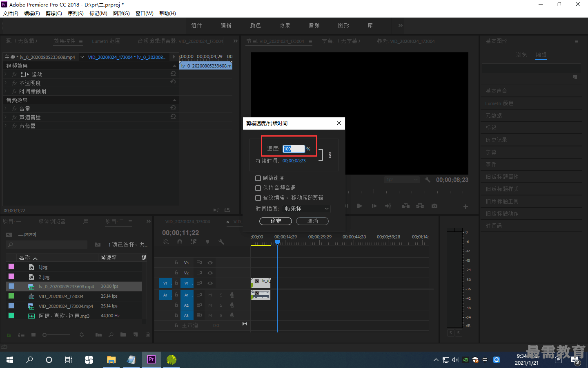588x368 pixels.
Task: Expand the 时间重映射 effect
Action: (6, 92)
